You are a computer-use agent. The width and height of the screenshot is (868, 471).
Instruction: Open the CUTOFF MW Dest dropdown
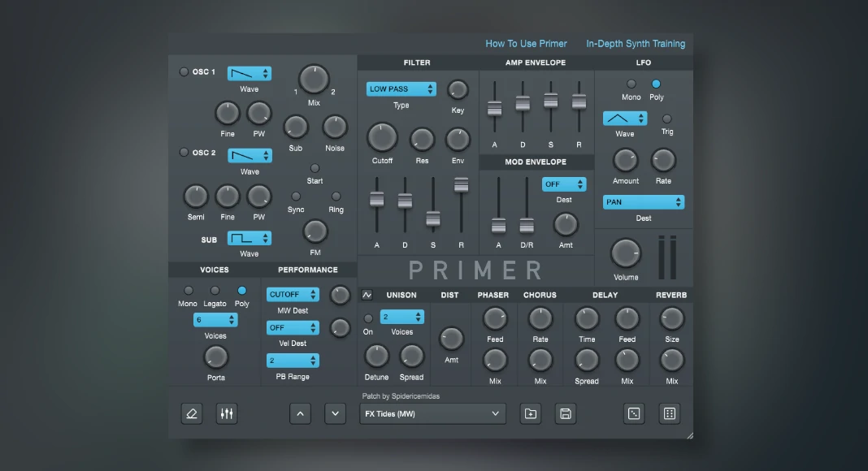pyautogui.click(x=293, y=295)
